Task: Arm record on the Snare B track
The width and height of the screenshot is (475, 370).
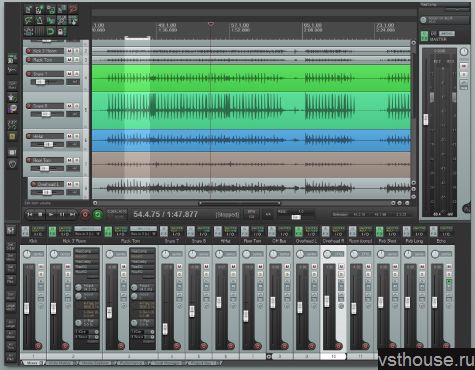Action: tap(29, 106)
